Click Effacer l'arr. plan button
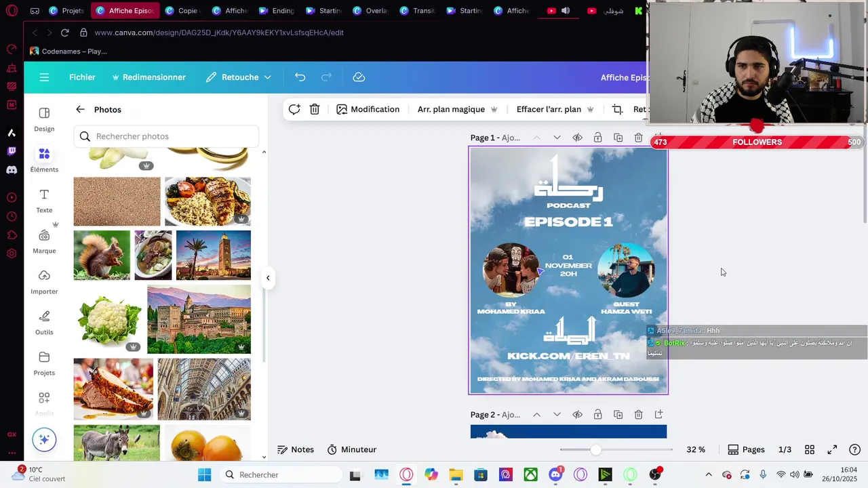The image size is (868, 488). click(x=555, y=109)
